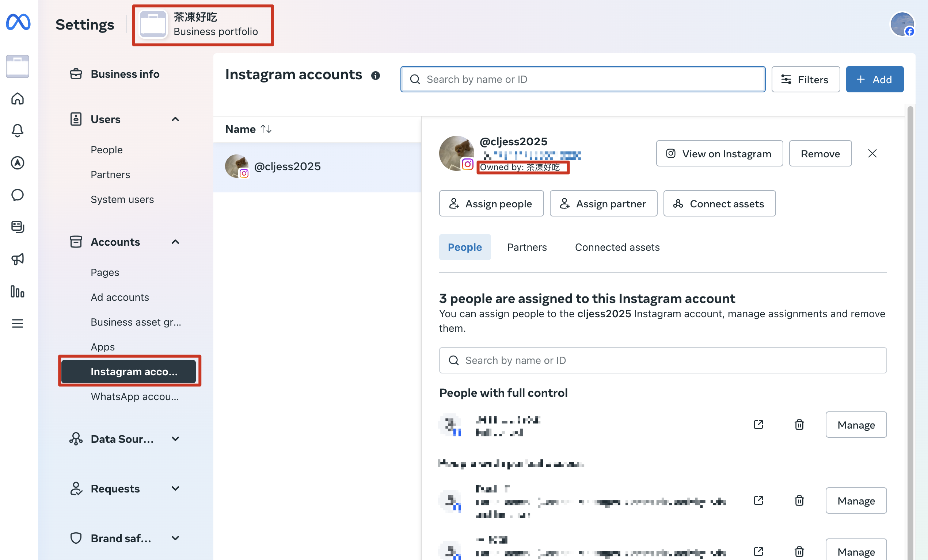Open profile avatar menu at top right

point(902,24)
